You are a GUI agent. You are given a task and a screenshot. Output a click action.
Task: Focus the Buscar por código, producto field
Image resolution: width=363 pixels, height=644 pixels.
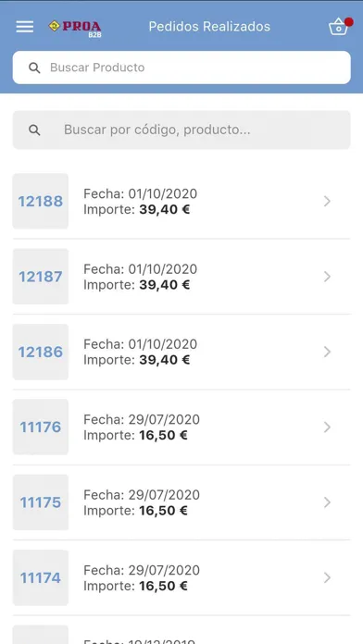181,130
